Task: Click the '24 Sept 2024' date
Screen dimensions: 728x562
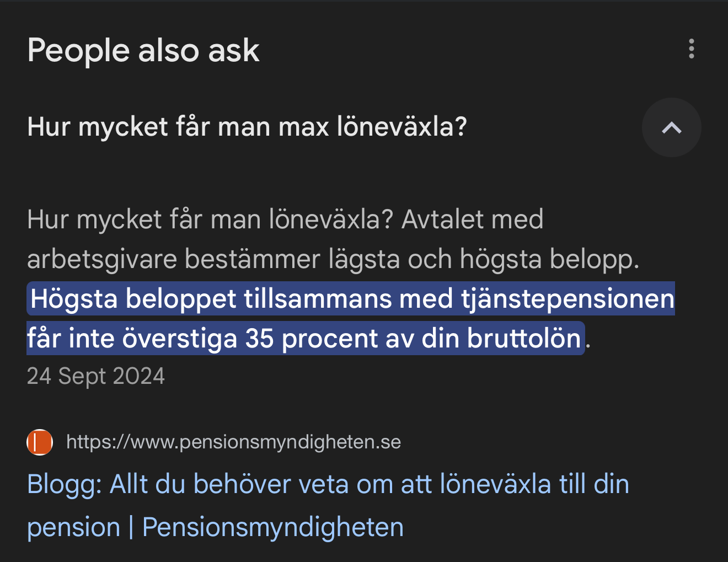Action: (96, 376)
